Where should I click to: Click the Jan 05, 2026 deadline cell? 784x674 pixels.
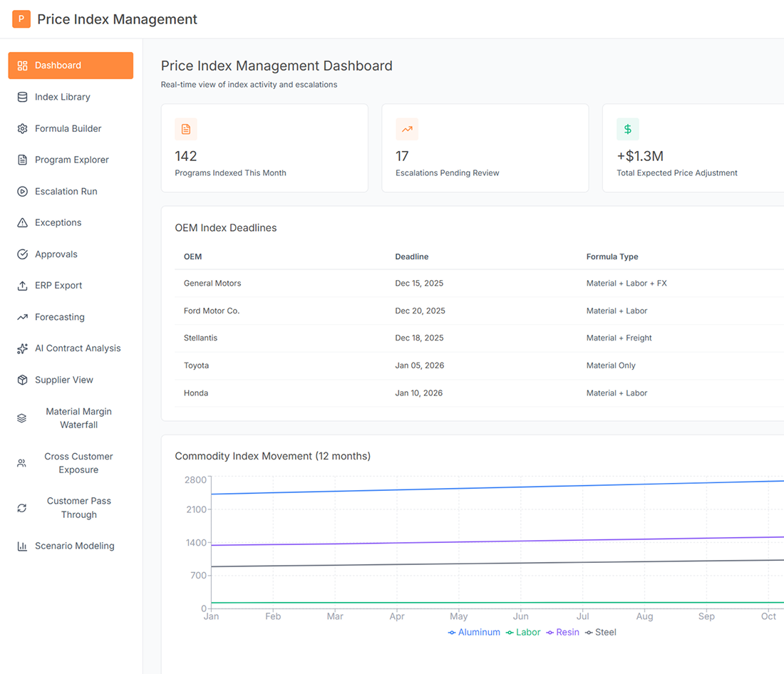(420, 365)
